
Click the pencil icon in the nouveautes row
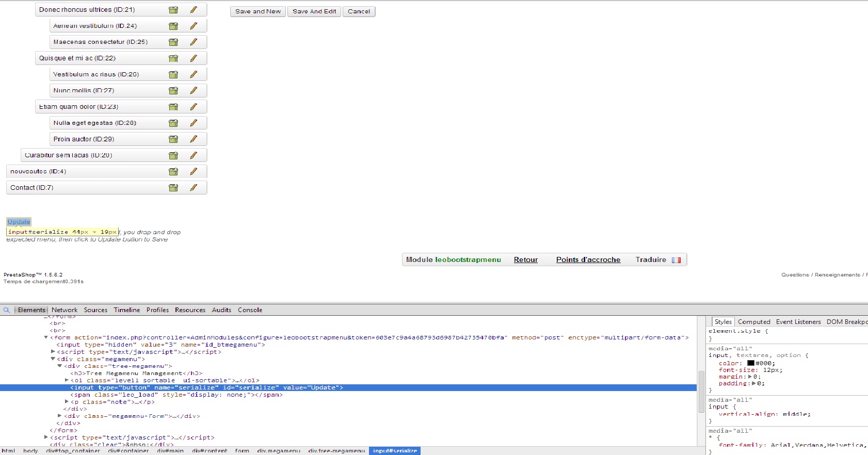coord(194,171)
